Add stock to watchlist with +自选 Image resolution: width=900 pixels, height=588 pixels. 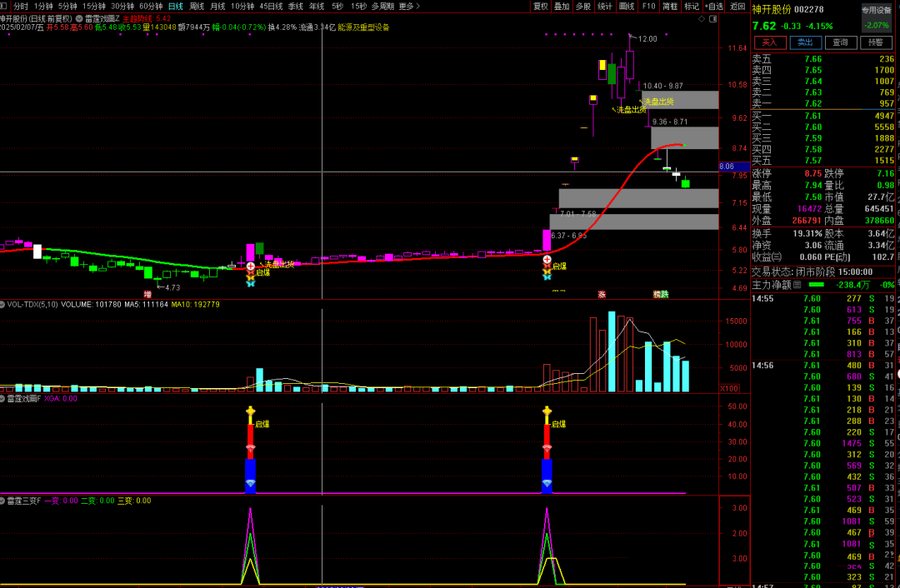pyautogui.click(x=714, y=6)
